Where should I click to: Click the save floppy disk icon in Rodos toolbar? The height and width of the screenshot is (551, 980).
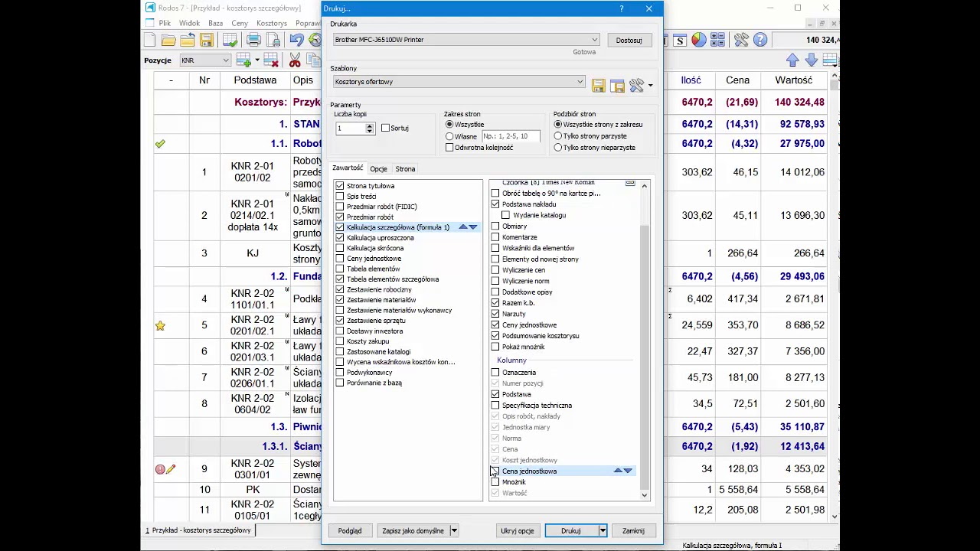[x=206, y=40]
